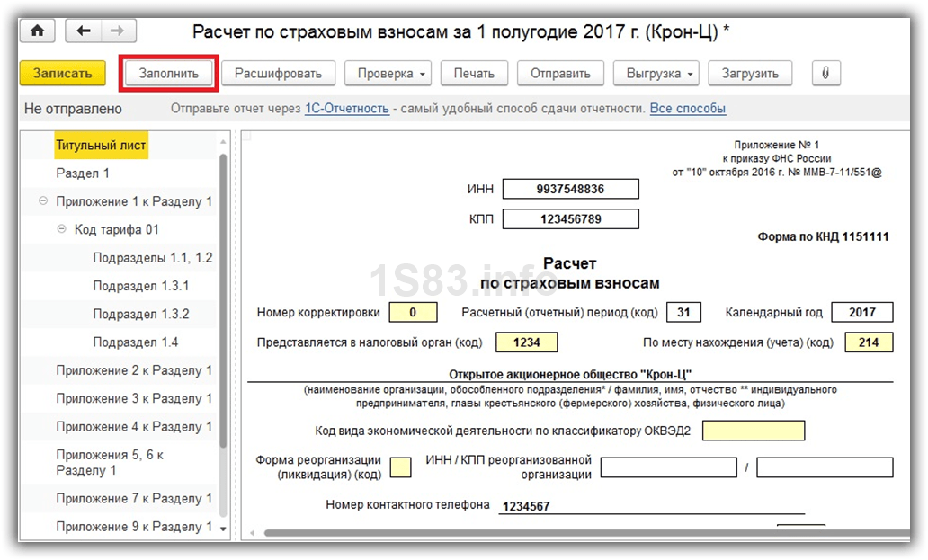Select Раздел 1 in the section tree
Viewport: 928px width, 560px height.
(x=83, y=173)
